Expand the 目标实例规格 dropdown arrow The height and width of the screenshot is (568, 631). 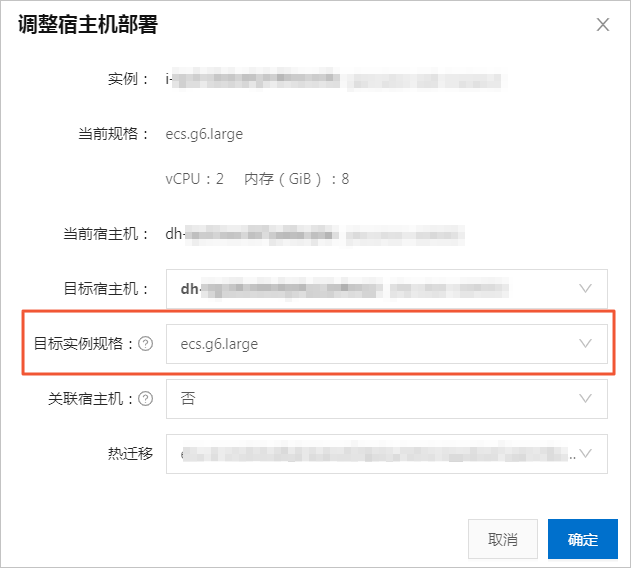pyautogui.click(x=585, y=343)
